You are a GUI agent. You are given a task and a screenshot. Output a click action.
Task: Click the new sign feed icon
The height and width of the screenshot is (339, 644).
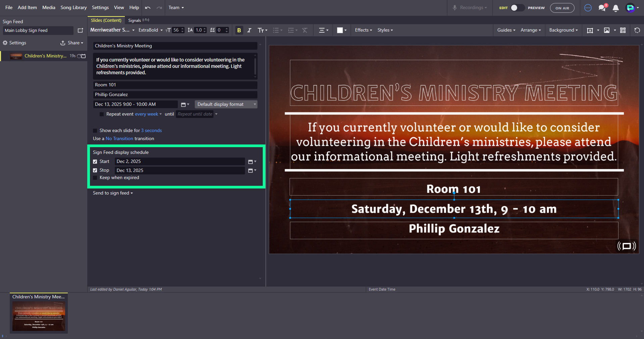click(80, 30)
